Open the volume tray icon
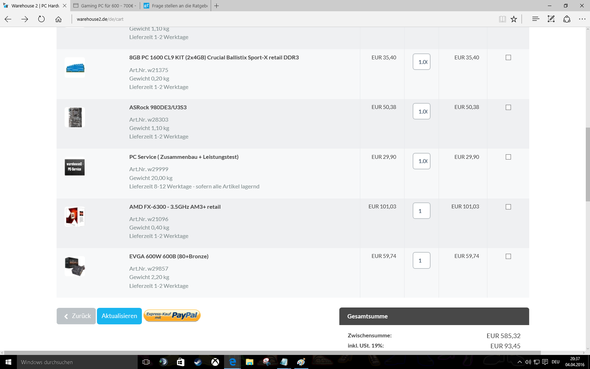This screenshot has height=369, width=590. tap(528, 362)
